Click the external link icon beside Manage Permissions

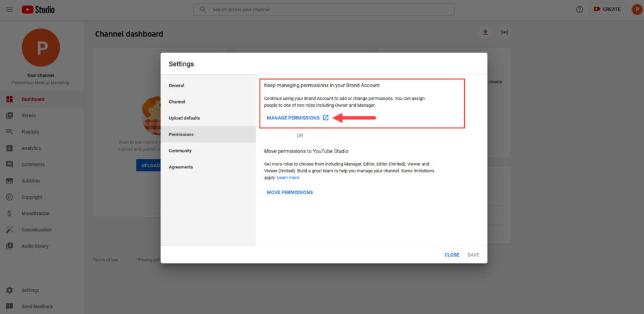tap(326, 117)
